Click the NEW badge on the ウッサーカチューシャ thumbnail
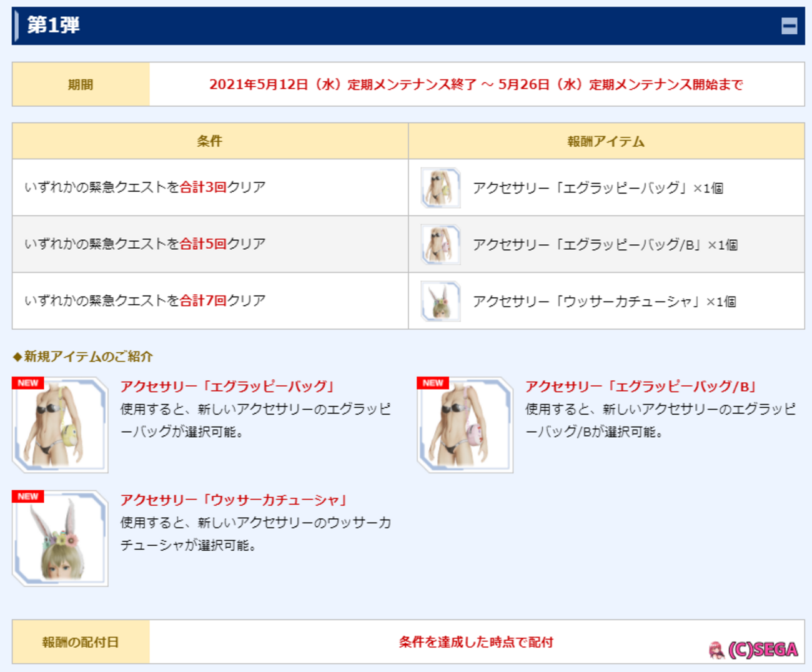Viewport: 812px width, 672px height. pyautogui.click(x=28, y=497)
